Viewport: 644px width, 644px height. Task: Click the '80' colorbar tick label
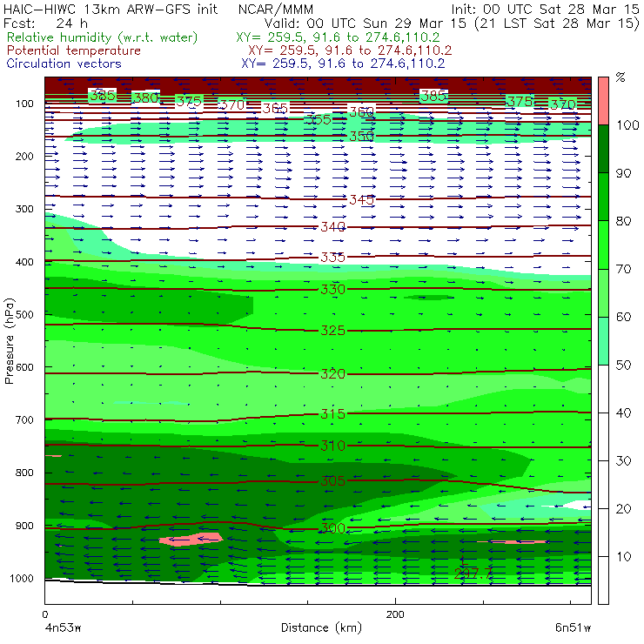pyautogui.click(x=623, y=221)
